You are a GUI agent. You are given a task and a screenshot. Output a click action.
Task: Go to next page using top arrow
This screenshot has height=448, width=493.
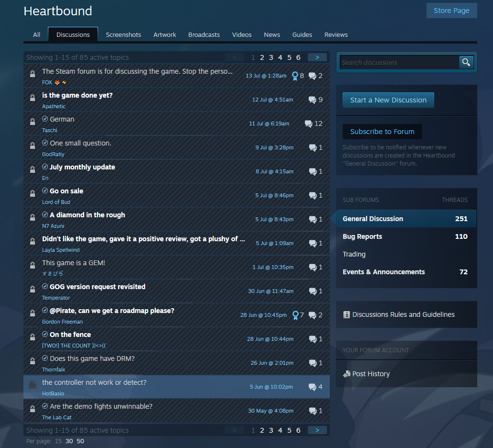(317, 57)
